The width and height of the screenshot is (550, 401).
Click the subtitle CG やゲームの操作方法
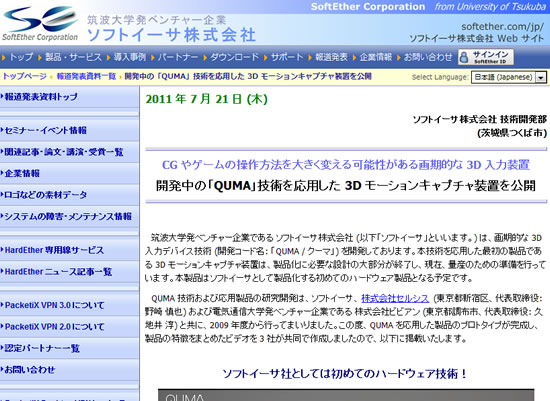pos(346,165)
